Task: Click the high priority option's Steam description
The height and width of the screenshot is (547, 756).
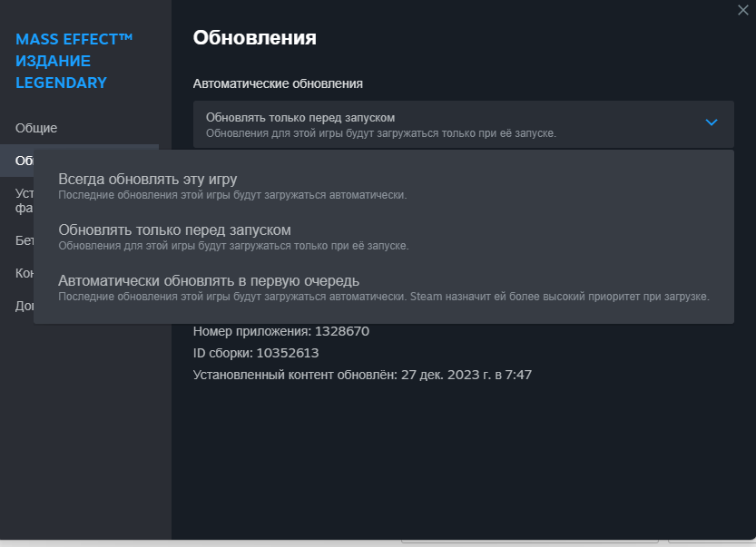Action: point(381,297)
